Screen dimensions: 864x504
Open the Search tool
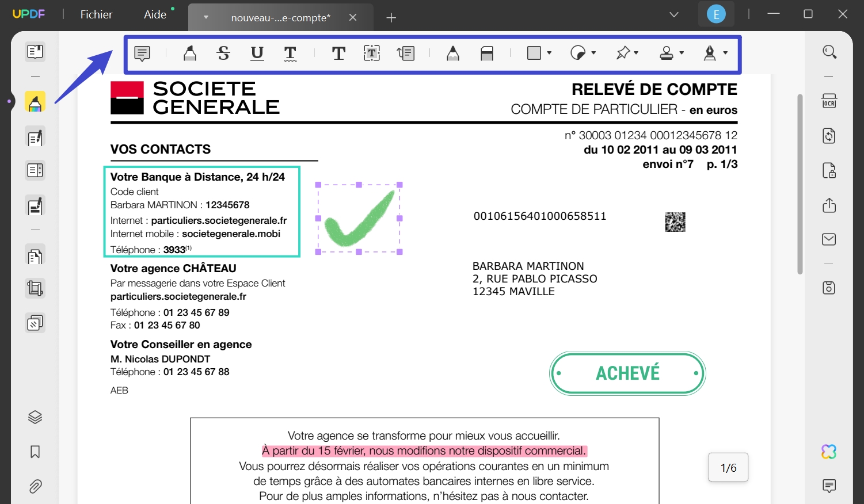coord(829,51)
